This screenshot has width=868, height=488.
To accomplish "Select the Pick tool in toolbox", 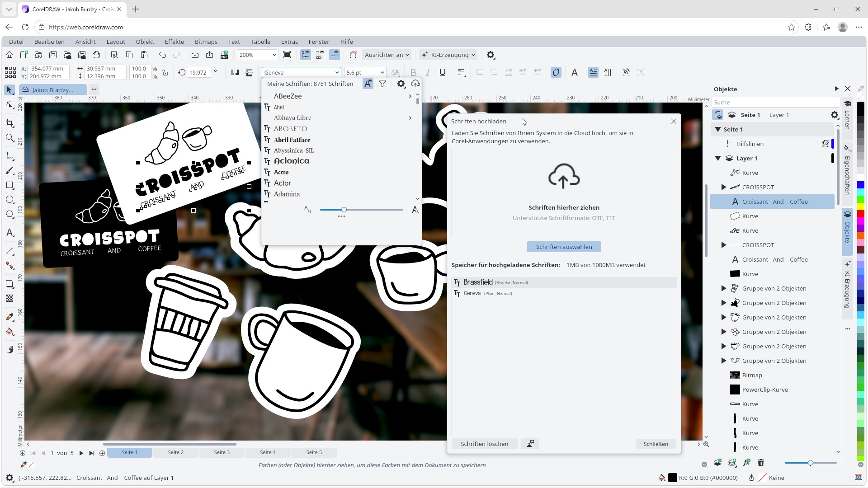I will (x=9, y=90).
